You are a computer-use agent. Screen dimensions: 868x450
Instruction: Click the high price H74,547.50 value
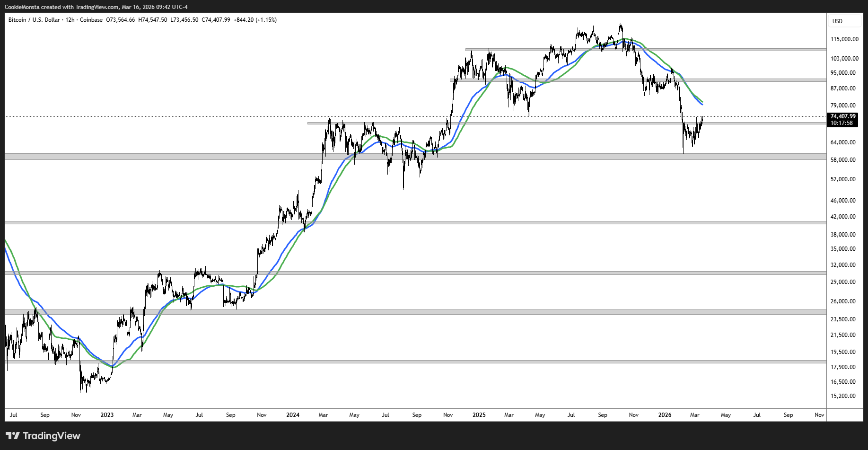152,20
